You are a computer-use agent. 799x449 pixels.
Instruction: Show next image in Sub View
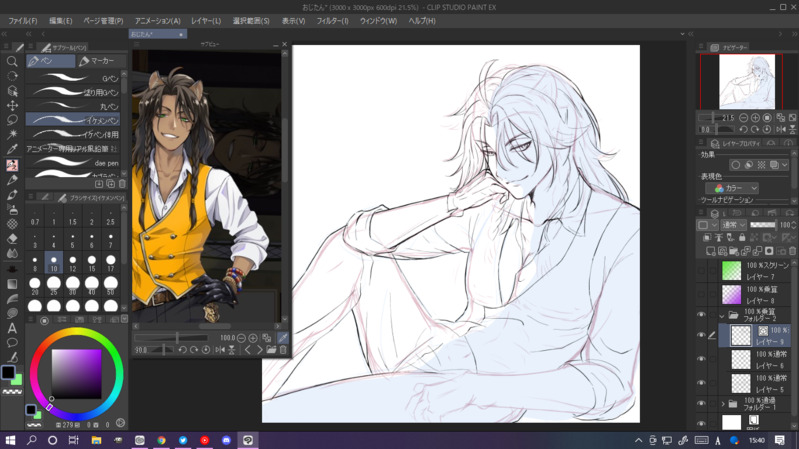pos(259,350)
